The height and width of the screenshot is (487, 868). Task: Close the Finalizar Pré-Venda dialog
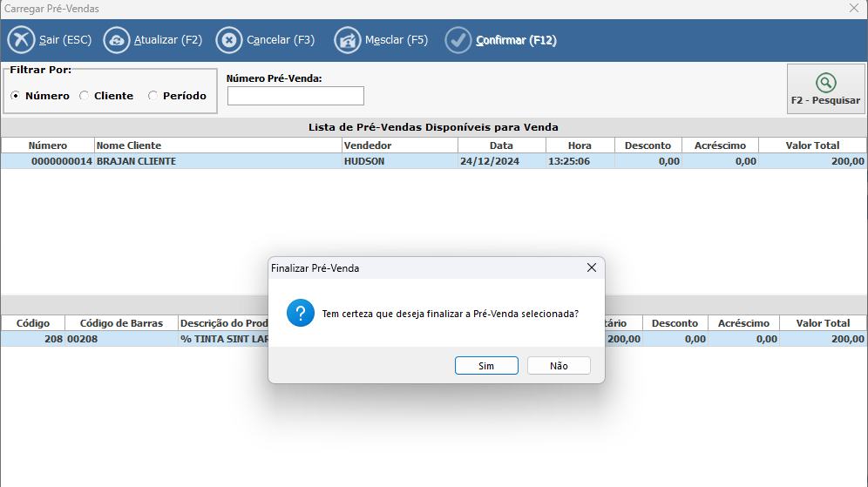tap(591, 268)
